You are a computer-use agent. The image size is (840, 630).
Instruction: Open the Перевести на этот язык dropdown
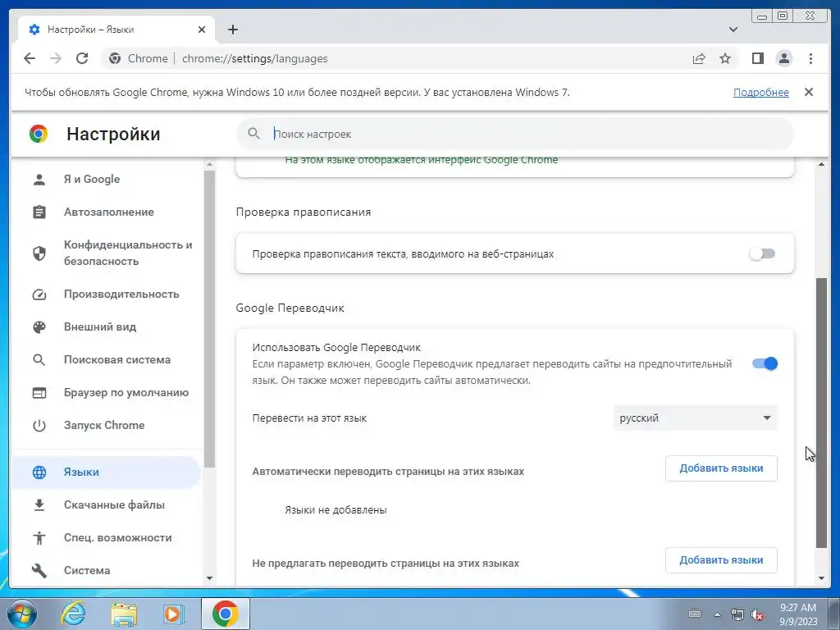[695, 418]
